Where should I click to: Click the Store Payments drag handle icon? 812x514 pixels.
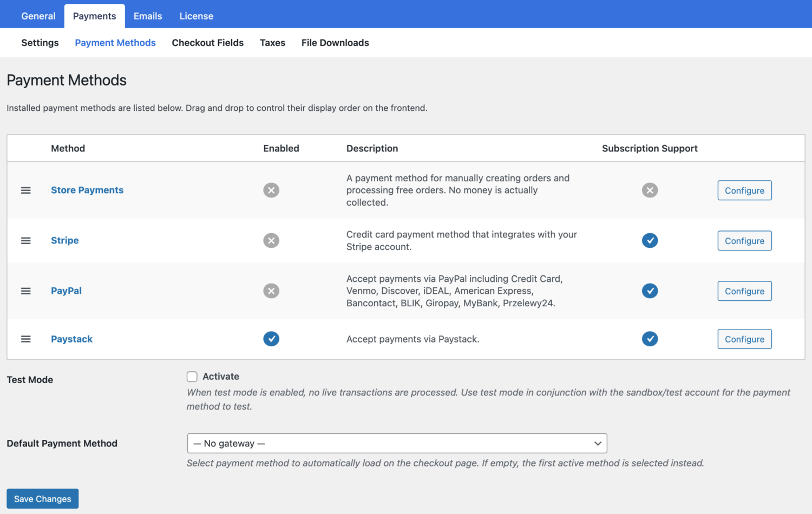pyautogui.click(x=25, y=190)
